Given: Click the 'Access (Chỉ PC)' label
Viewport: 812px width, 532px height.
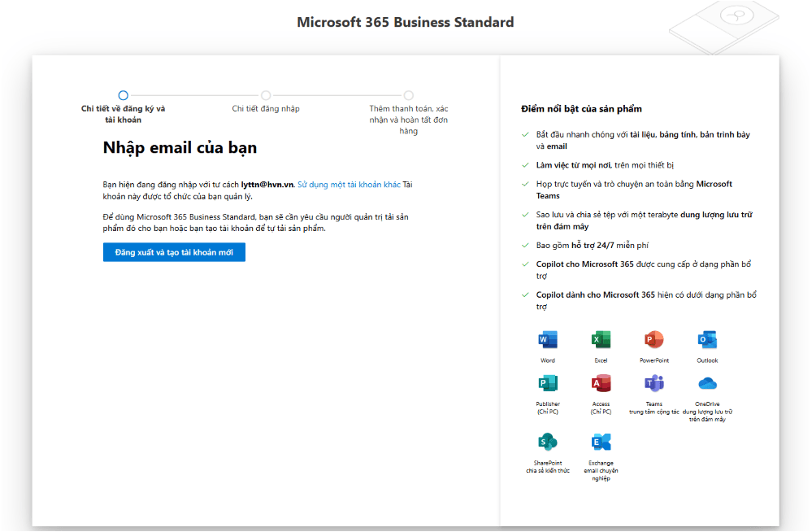Looking at the screenshot, I should point(601,408).
